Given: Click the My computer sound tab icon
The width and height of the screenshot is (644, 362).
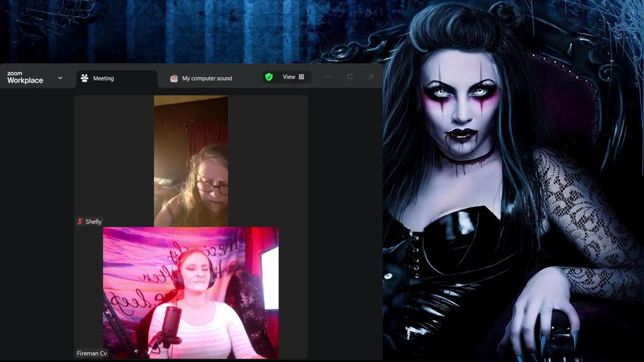Looking at the screenshot, I should click(x=174, y=78).
